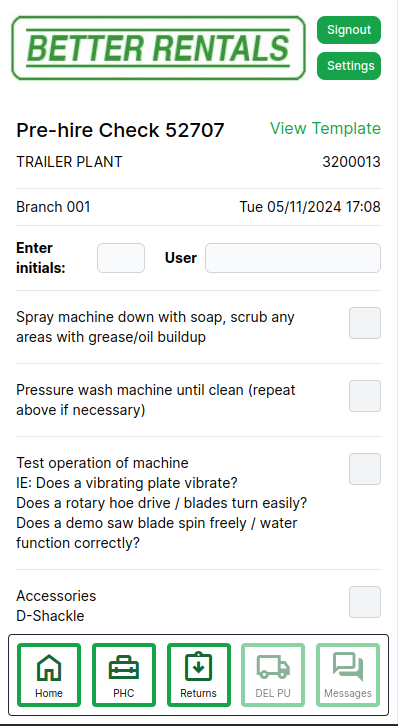
Task: Click the Pre-hire Check 52707 heading
Action: point(120,130)
